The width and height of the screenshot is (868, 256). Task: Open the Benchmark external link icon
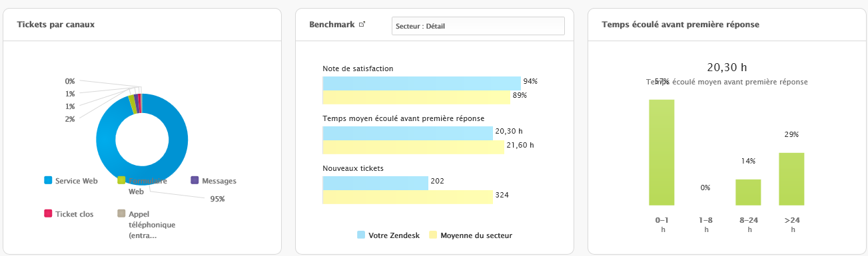[362, 25]
